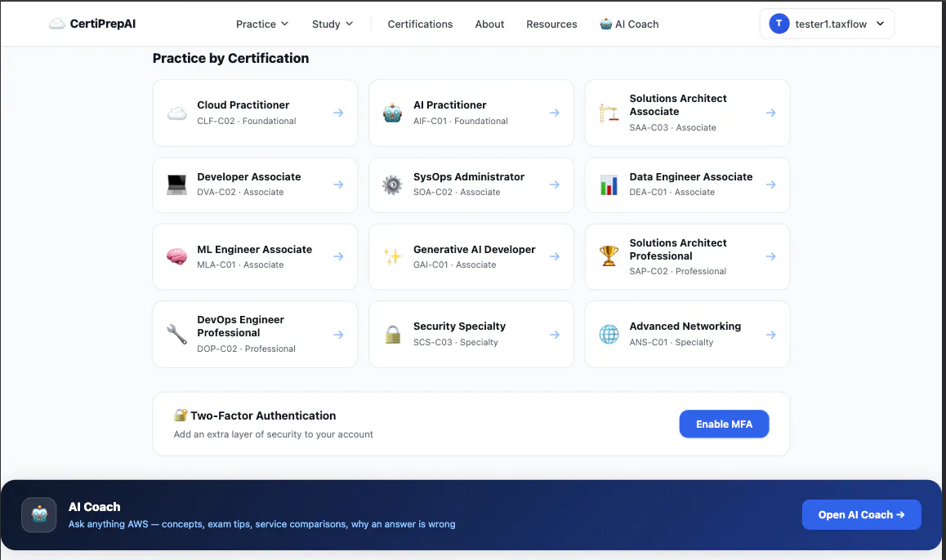
Task: Click the Cloud Practitioner cloud icon
Action: (176, 113)
